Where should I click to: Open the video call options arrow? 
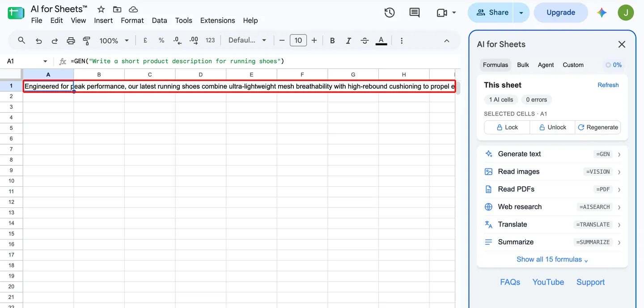(x=454, y=13)
